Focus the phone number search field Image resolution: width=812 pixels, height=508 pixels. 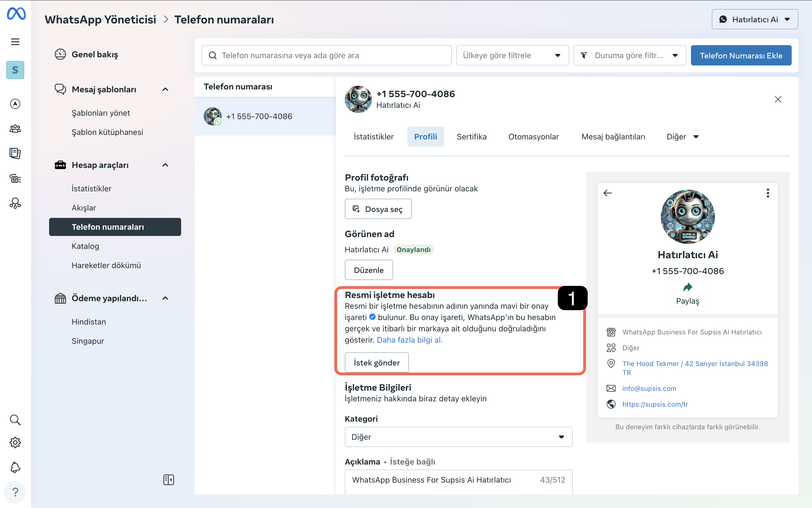click(x=326, y=55)
